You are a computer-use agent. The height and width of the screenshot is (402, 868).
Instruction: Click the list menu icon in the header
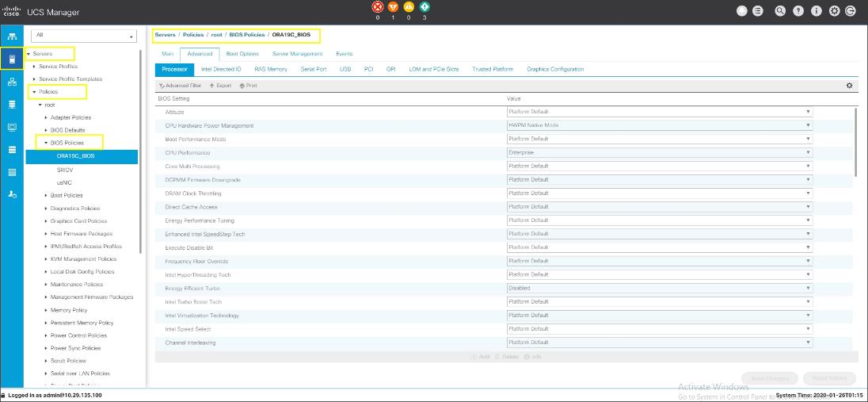(x=759, y=11)
